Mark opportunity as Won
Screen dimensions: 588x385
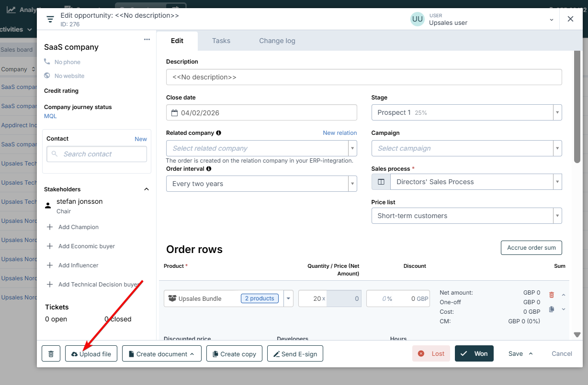[x=474, y=353]
